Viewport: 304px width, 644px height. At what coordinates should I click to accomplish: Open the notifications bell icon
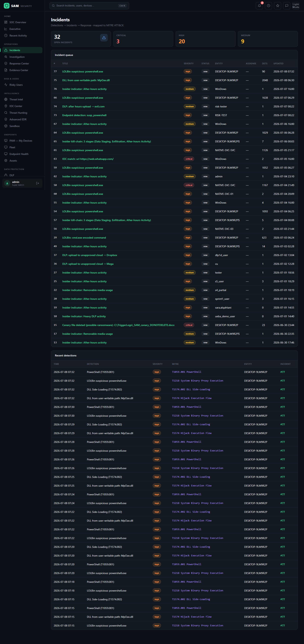(259, 6)
